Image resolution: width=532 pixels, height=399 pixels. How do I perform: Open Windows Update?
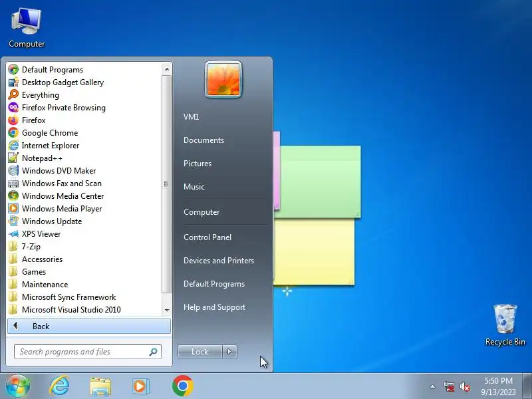(84, 221)
